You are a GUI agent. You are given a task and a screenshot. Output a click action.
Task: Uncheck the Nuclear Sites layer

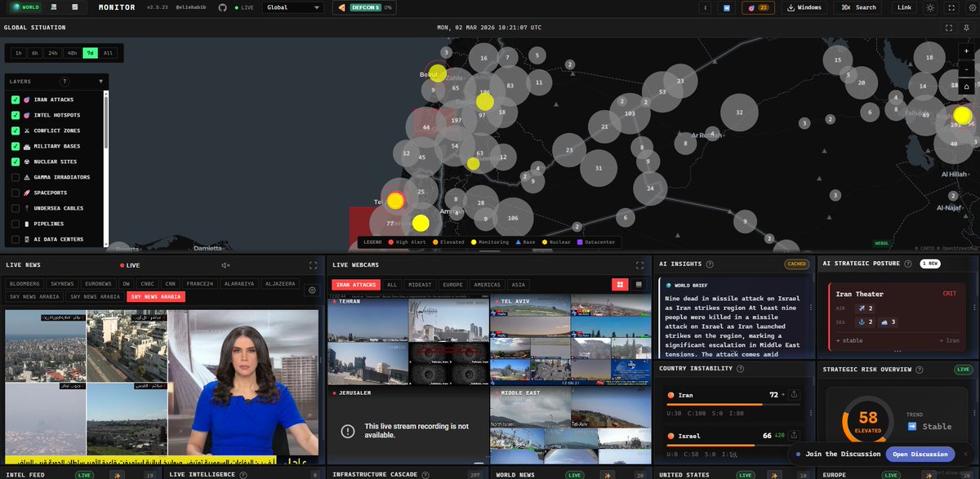click(16, 162)
